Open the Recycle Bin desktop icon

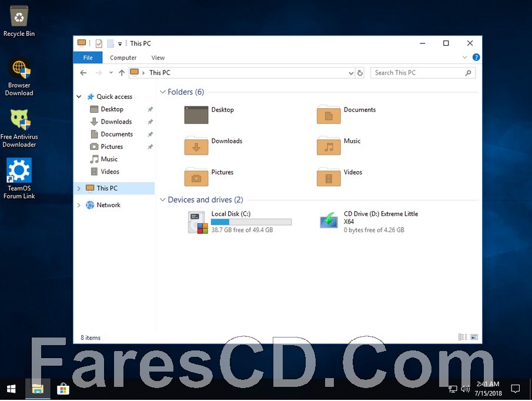[x=19, y=22]
